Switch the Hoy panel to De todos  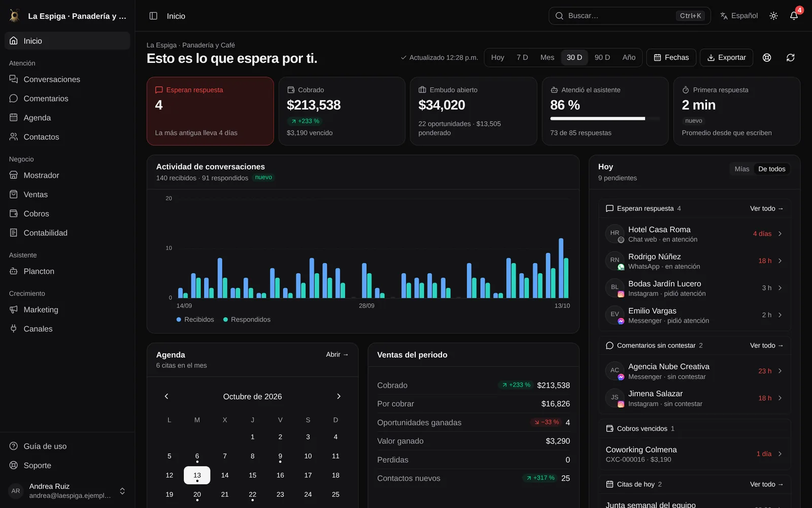click(x=771, y=169)
